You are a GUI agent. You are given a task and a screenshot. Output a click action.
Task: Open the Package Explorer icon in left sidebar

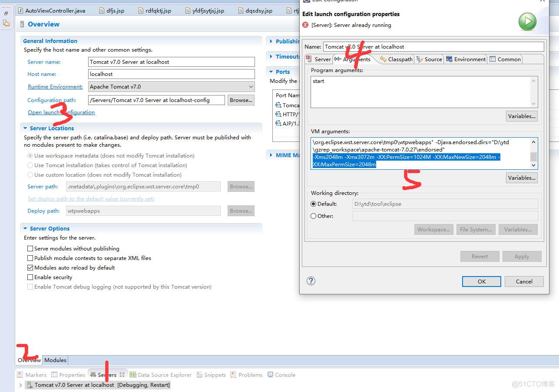point(6,23)
